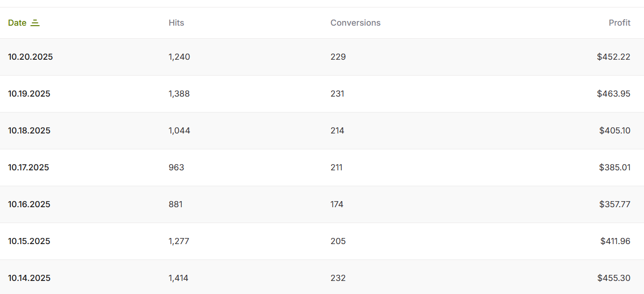Select the 10.19.2025 row date
Viewport: 644px width, 294px height.
(29, 94)
